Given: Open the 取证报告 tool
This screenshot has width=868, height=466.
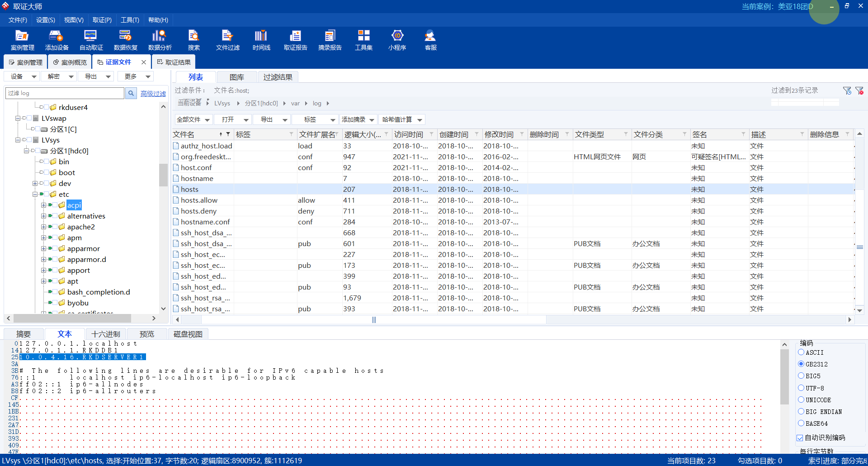Looking at the screenshot, I should (295, 40).
